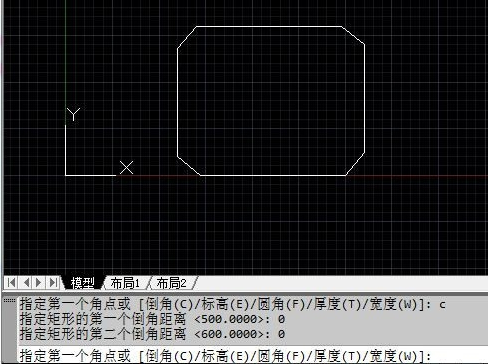
Task: Click command history line with 600.0000
Action: click(152, 334)
